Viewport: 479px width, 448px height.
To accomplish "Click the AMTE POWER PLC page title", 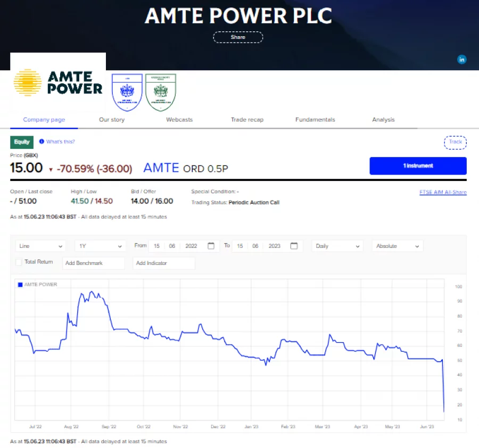I will click(238, 15).
